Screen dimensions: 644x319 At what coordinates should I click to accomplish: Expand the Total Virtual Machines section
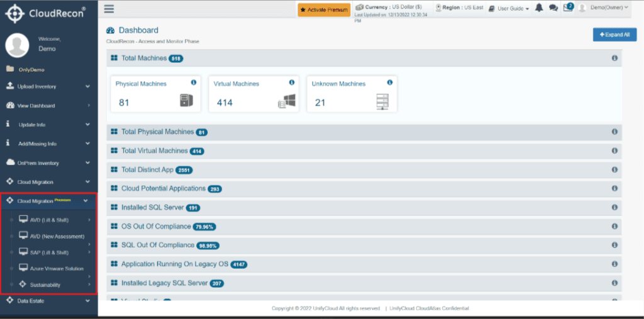(x=364, y=151)
